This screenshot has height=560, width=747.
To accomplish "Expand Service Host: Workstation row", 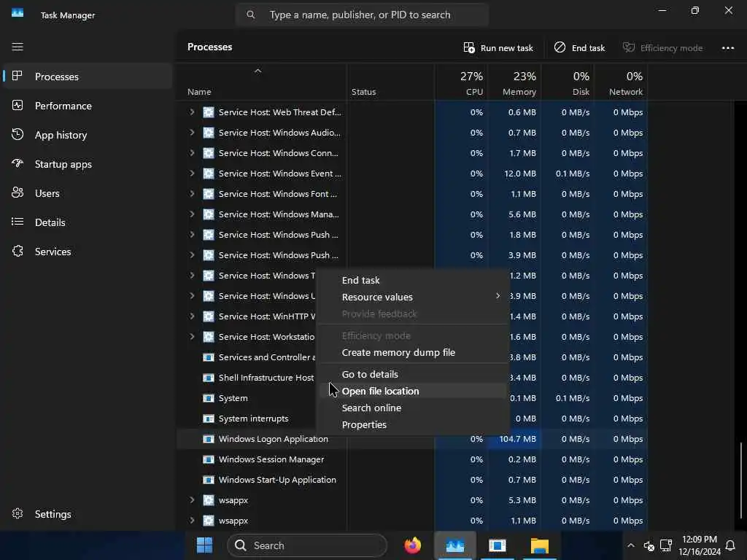I will [192, 337].
